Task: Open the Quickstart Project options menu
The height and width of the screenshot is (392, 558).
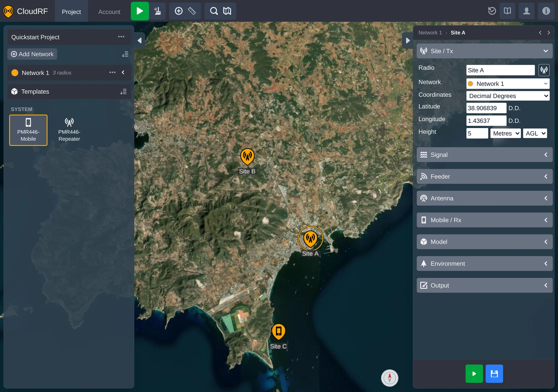Action: (x=121, y=37)
